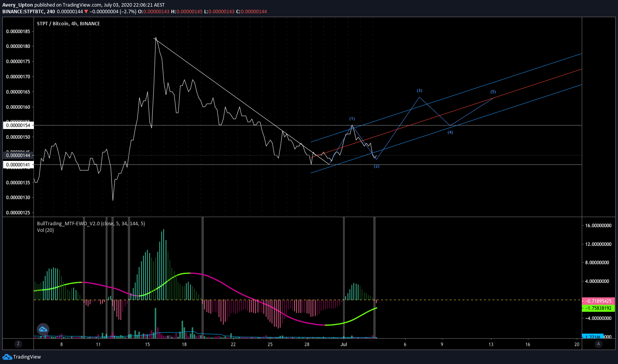The height and width of the screenshot is (364, 618).
Task: Select the 0.00000154 horizontal line price label
Action: point(19,125)
